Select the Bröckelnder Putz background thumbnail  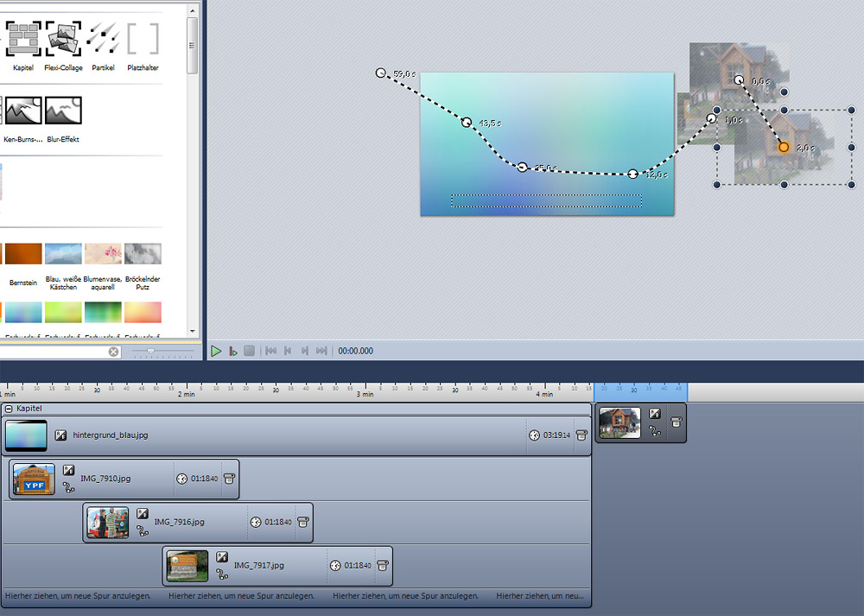coord(143,254)
